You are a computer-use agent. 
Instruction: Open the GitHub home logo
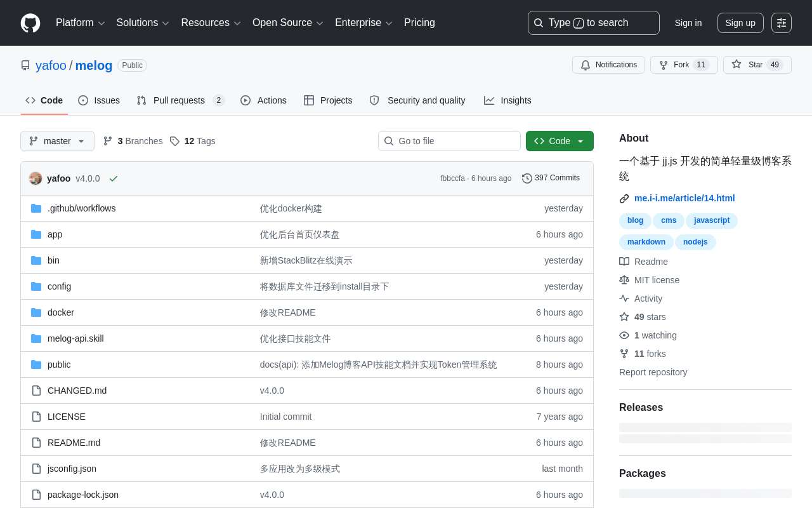pyautogui.click(x=30, y=23)
